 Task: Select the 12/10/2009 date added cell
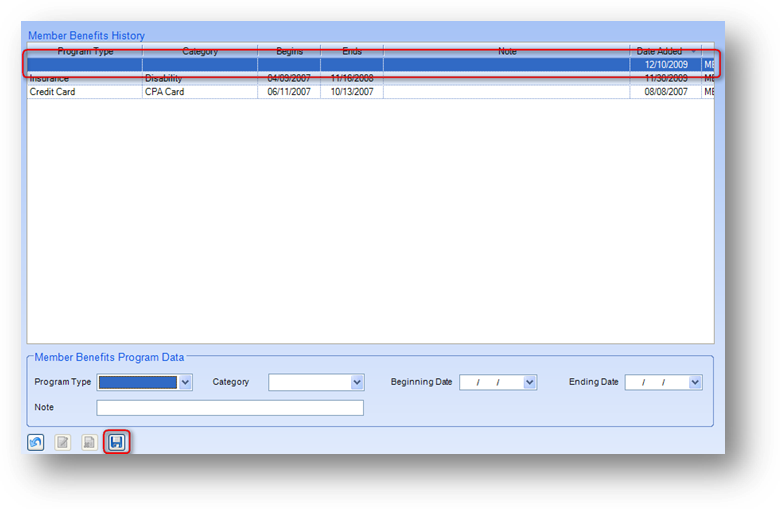(666, 65)
